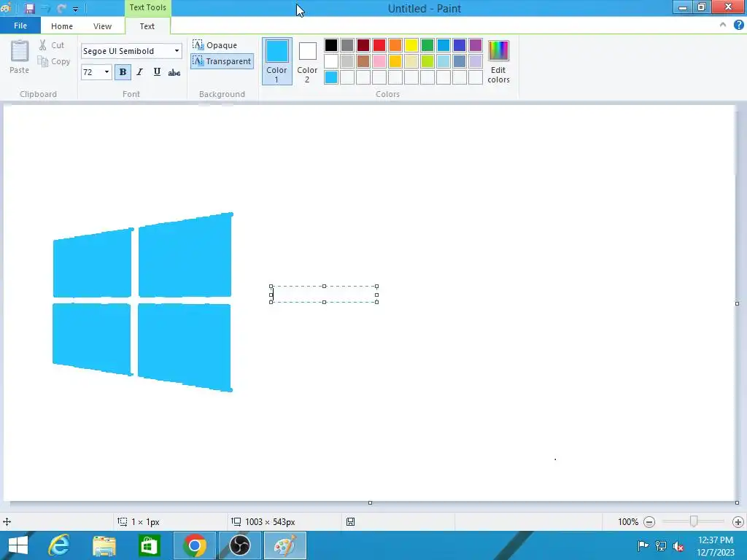Open Edit colors dialog
This screenshot has width=747, height=560.
(498, 61)
